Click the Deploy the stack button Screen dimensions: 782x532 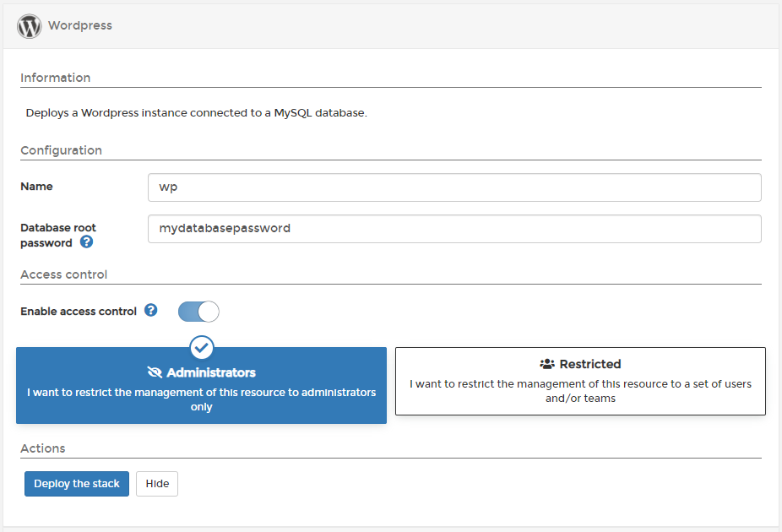(77, 484)
